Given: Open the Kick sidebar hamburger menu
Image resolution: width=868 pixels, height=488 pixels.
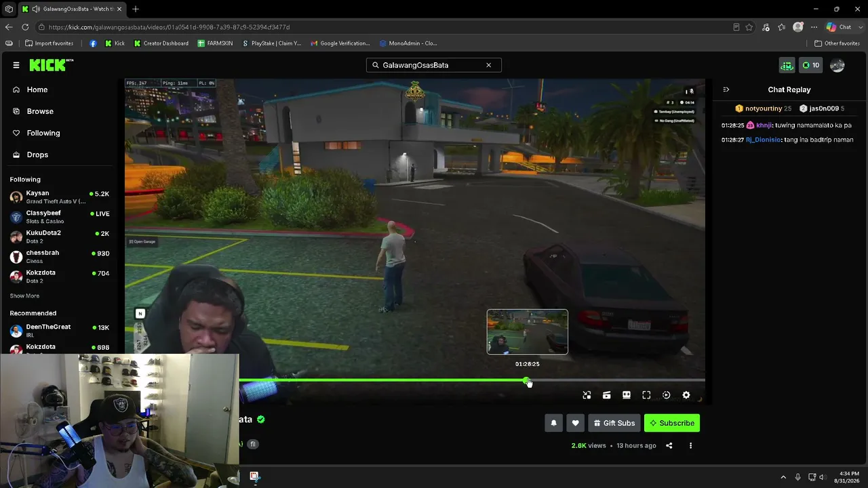Looking at the screenshot, I should click(16, 65).
